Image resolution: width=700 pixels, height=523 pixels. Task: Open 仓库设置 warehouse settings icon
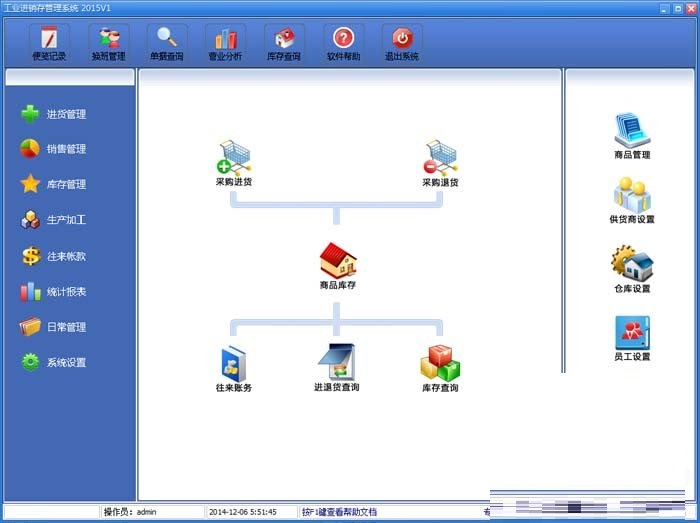pyautogui.click(x=632, y=269)
